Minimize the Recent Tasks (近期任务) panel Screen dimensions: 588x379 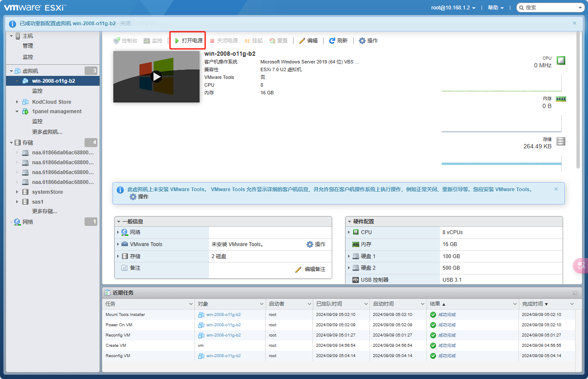[x=575, y=293]
